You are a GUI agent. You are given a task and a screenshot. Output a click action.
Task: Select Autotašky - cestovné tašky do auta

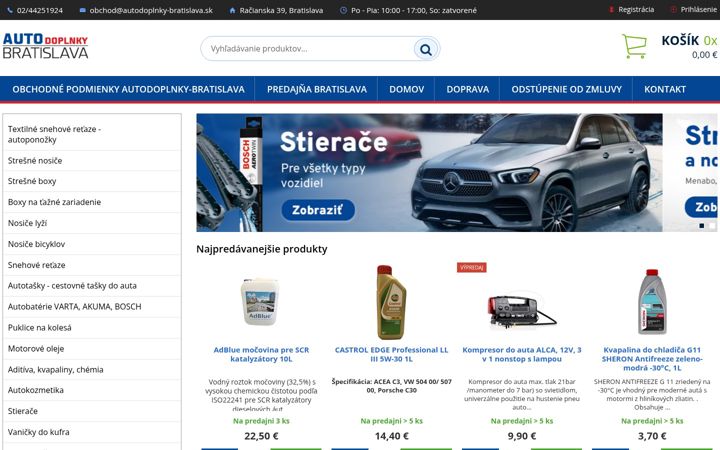[92, 286]
